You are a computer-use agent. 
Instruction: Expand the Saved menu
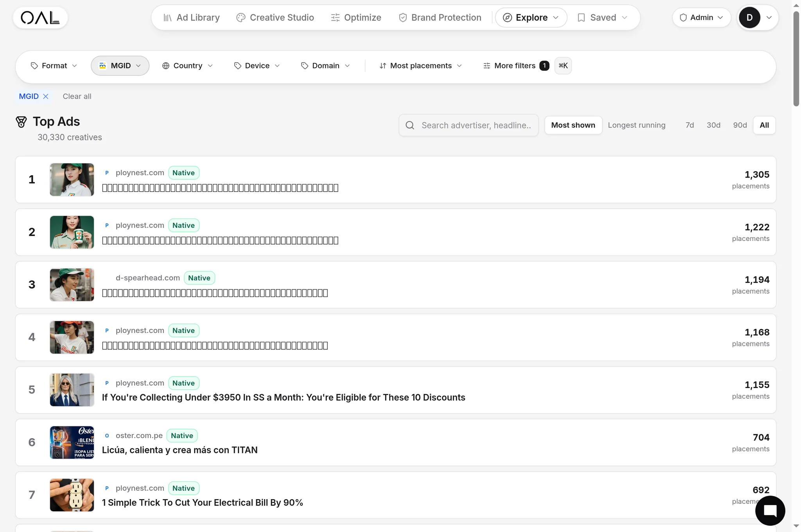point(602,18)
